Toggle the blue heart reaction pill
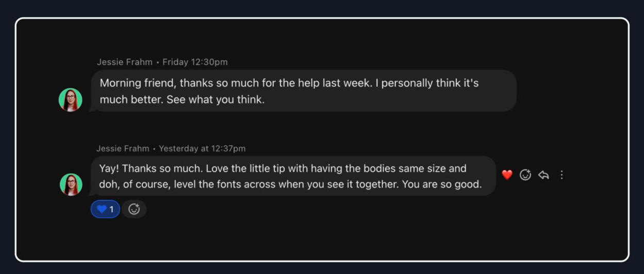Image resolution: width=644 pixels, height=274 pixels. pos(105,209)
